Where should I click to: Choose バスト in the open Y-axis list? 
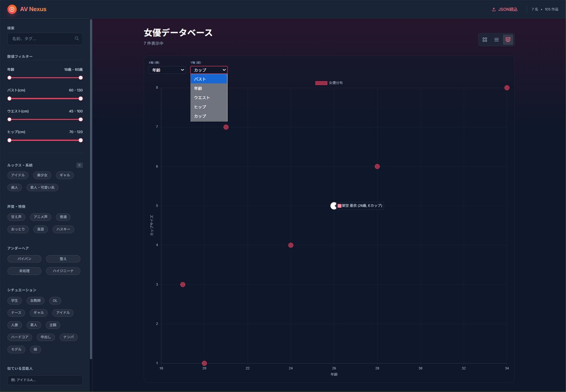(209, 79)
